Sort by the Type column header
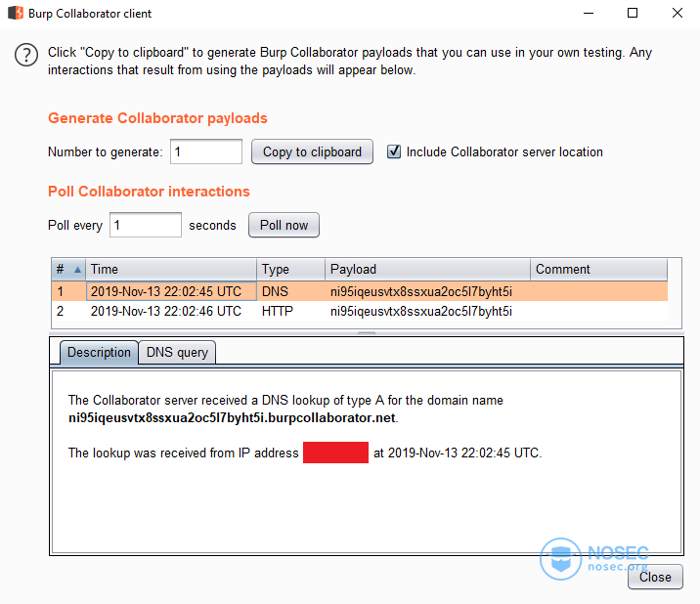 pyautogui.click(x=290, y=269)
